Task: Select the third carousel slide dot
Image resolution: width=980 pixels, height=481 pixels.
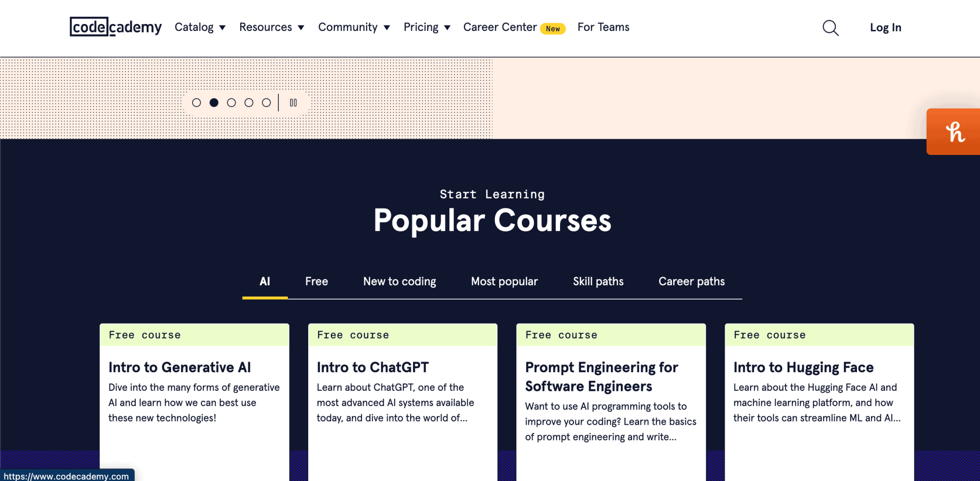Action: (x=231, y=102)
